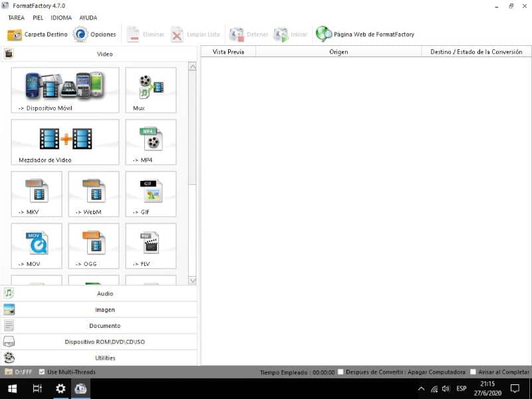Click the Iniciar toolbar button
This screenshot has width=532, height=399.
pyautogui.click(x=291, y=35)
